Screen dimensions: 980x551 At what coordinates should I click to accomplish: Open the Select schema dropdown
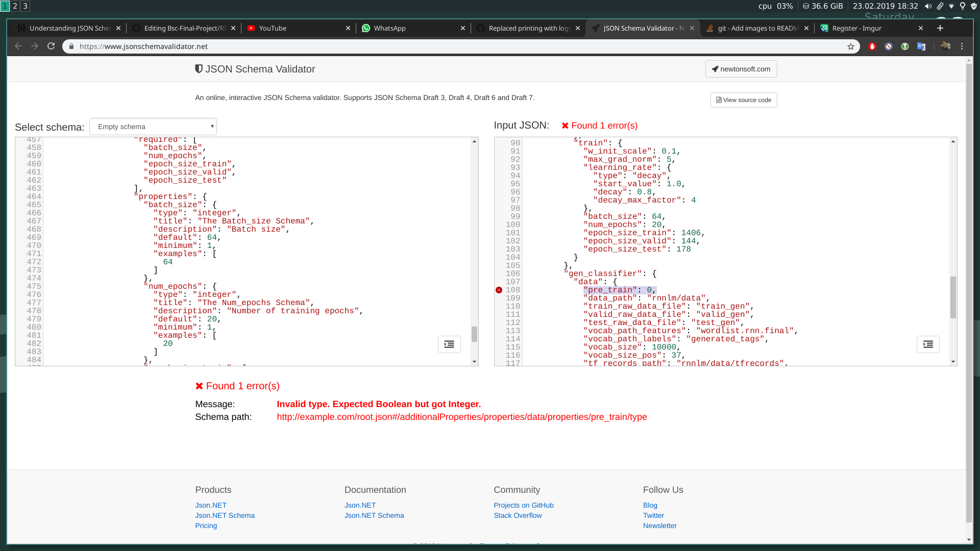point(153,127)
